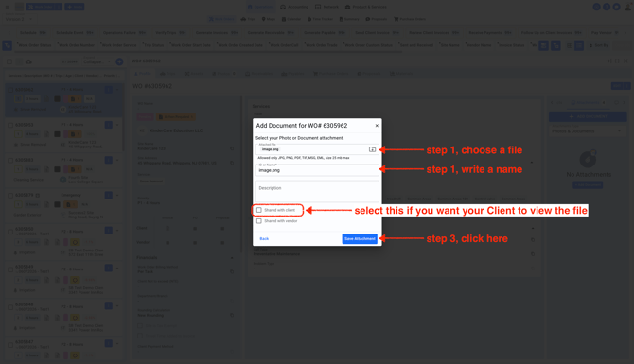Click the folder upload icon in Attached File
Viewport: 634px width, 364px height.
tap(372, 149)
